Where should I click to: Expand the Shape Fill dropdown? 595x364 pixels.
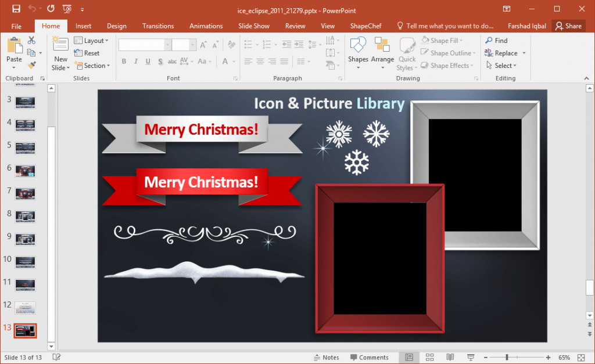pos(461,40)
